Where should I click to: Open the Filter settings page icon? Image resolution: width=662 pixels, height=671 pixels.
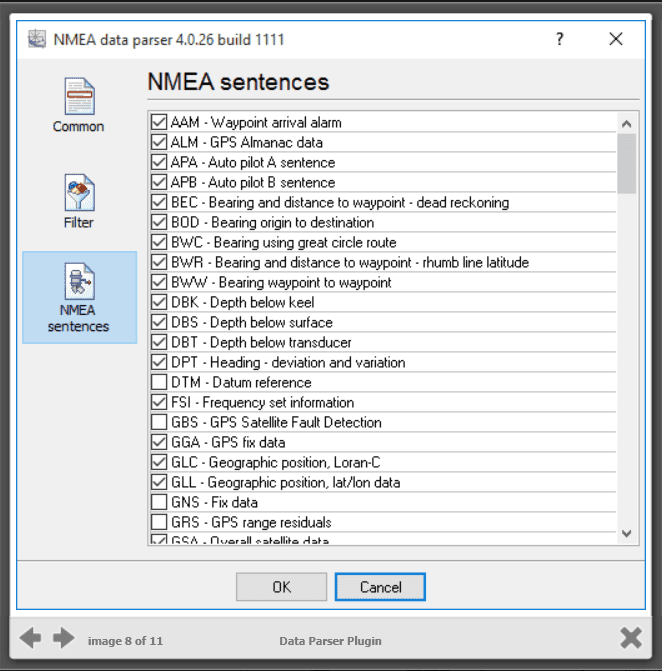[78, 195]
